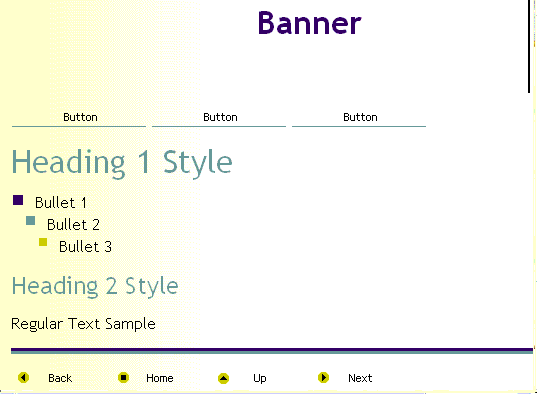The image size is (537, 394).
Task: Click the Banner title text
Action: pyautogui.click(x=309, y=23)
